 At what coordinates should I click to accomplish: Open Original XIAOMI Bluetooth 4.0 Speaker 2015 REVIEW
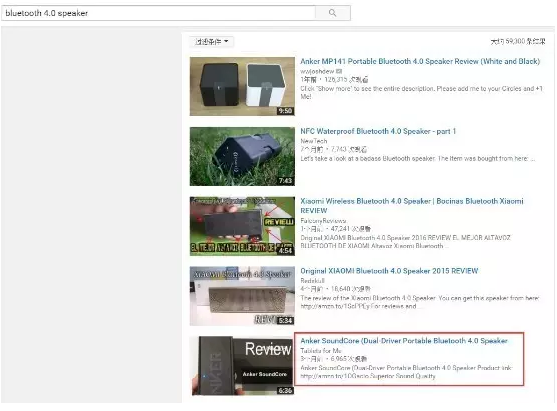click(389, 271)
